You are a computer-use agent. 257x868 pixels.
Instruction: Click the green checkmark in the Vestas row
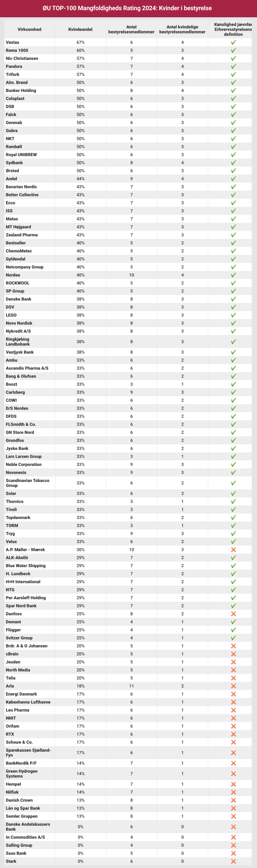pos(233,43)
